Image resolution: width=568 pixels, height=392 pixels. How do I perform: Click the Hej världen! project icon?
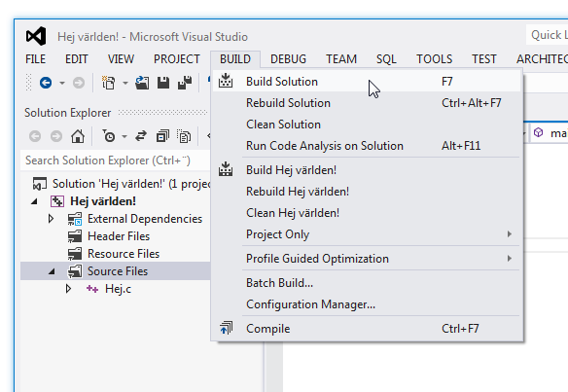[57, 201]
